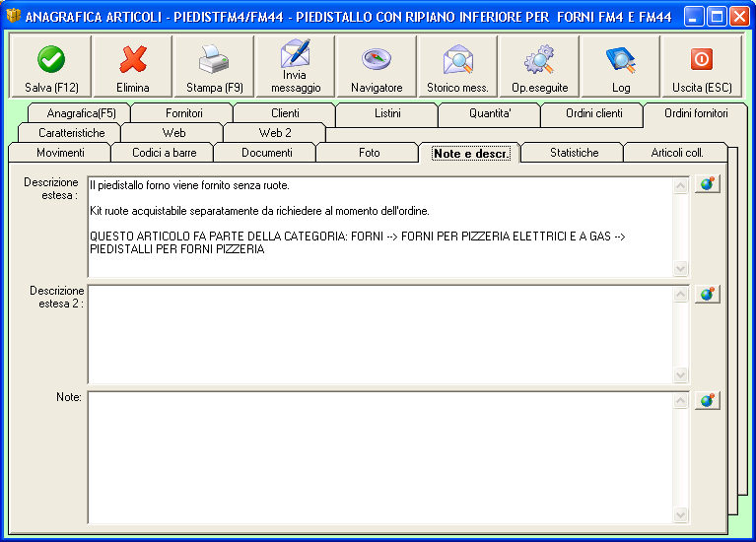Click up arrow of Descrizione estesa 2 scrollbar
756x542 pixels.
point(680,294)
